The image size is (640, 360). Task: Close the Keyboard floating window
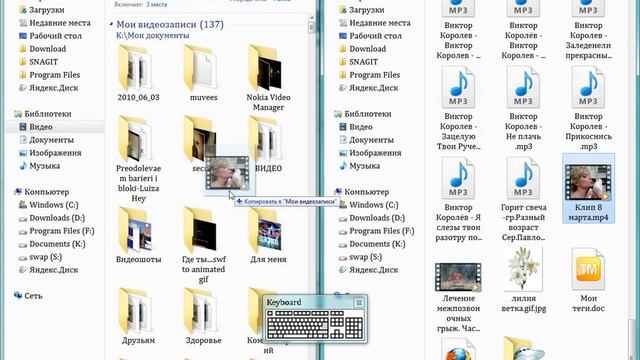click(x=359, y=302)
